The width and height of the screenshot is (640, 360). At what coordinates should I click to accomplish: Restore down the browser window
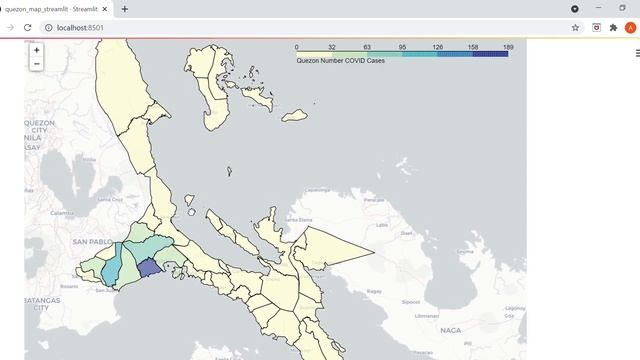(x=622, y=8)
